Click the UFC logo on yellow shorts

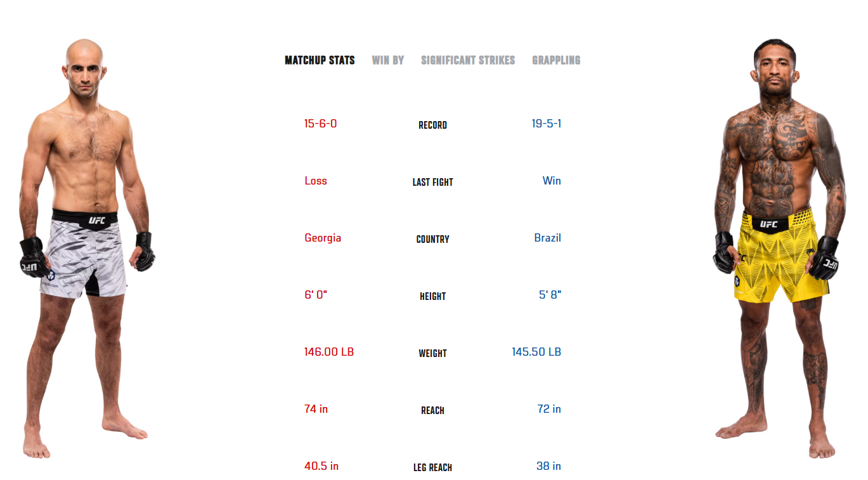(768, 224)
